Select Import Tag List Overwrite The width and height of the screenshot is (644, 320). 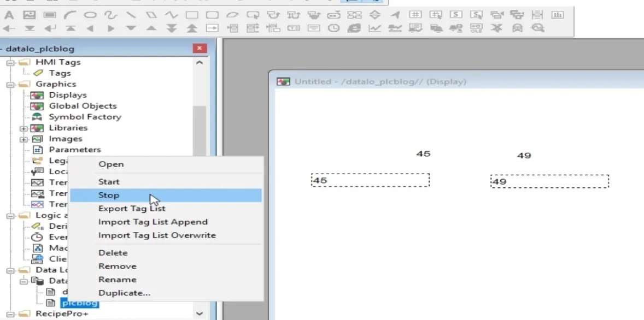tap(166, 235)
